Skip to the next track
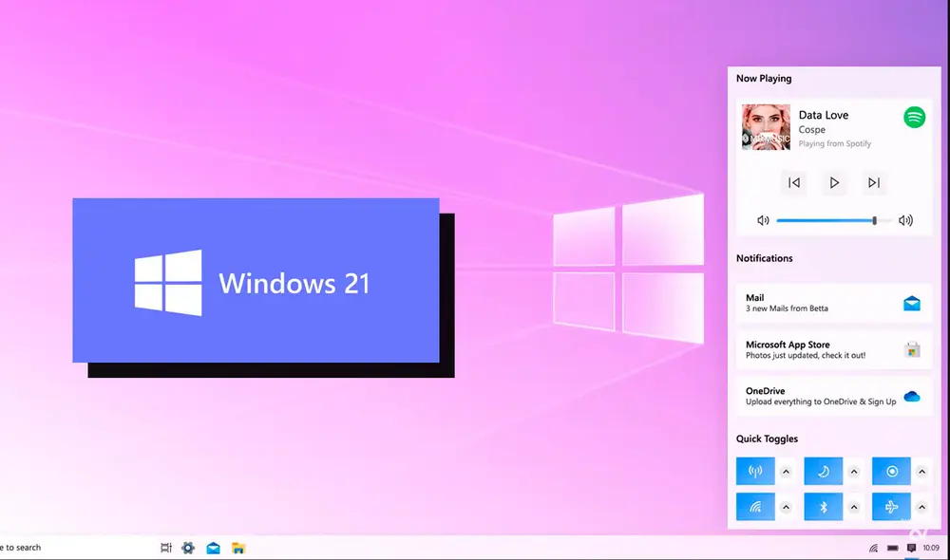The height and width of the screenshot is (560, 950). pyautogui.click(x=874, y=182)
